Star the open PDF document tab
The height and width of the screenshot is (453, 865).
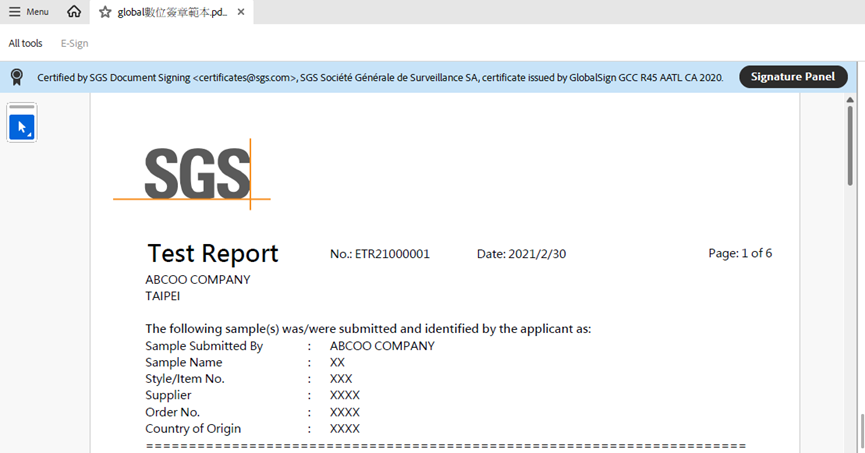point(105,12)
